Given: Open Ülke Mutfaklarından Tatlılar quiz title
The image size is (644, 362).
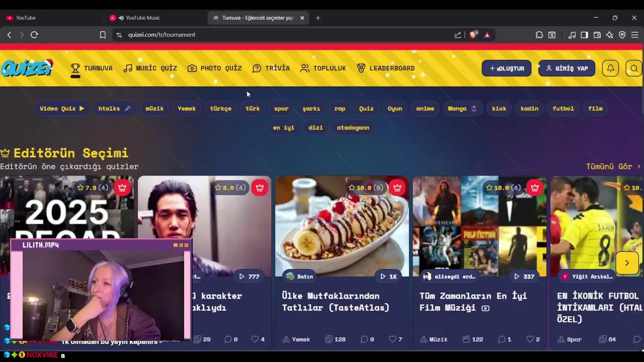Looking at the screenshot, I should click(336, 302).
